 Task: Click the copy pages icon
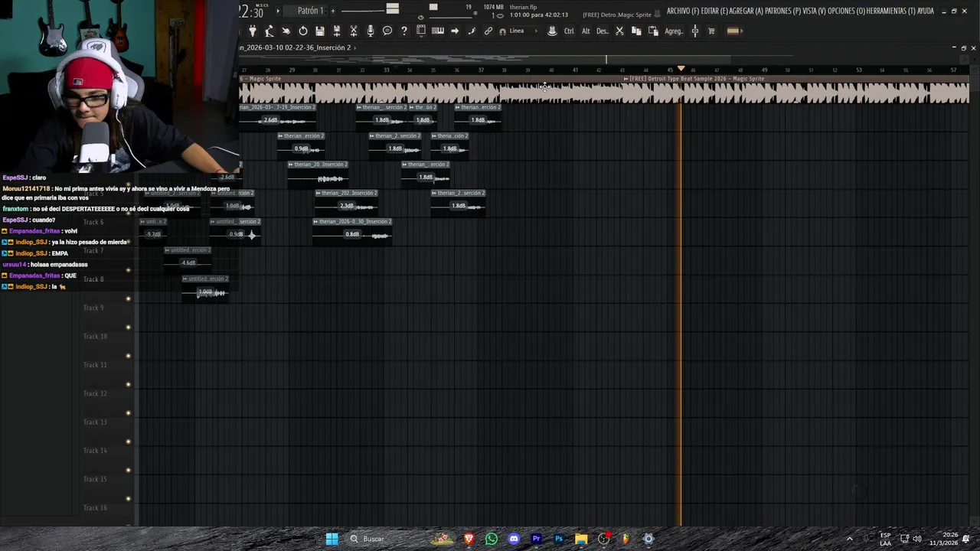point(636,31)
